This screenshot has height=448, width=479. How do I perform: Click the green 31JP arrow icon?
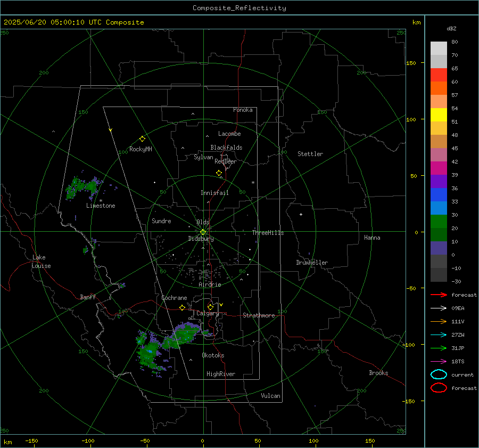(x=439, y=348)
